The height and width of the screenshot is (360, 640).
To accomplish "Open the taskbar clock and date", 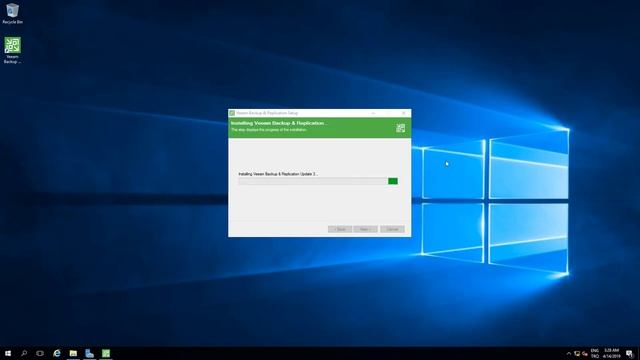I will pos(611,353).
